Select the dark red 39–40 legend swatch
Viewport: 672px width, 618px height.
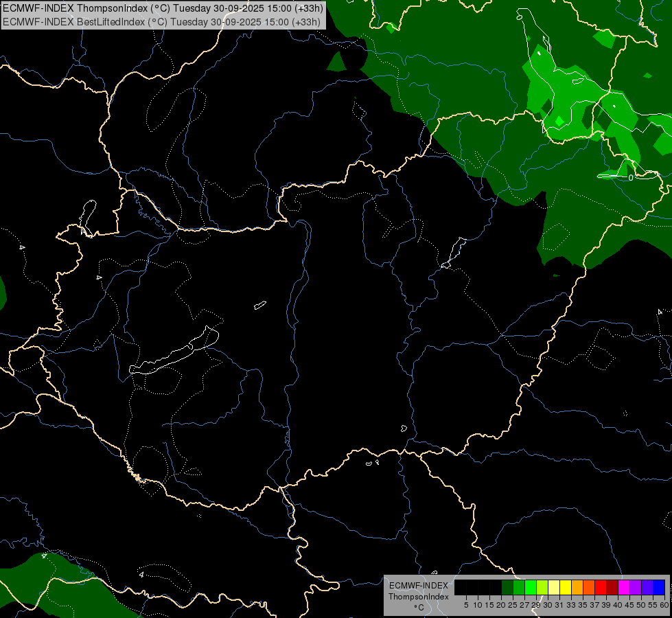(x=612, y=587)
